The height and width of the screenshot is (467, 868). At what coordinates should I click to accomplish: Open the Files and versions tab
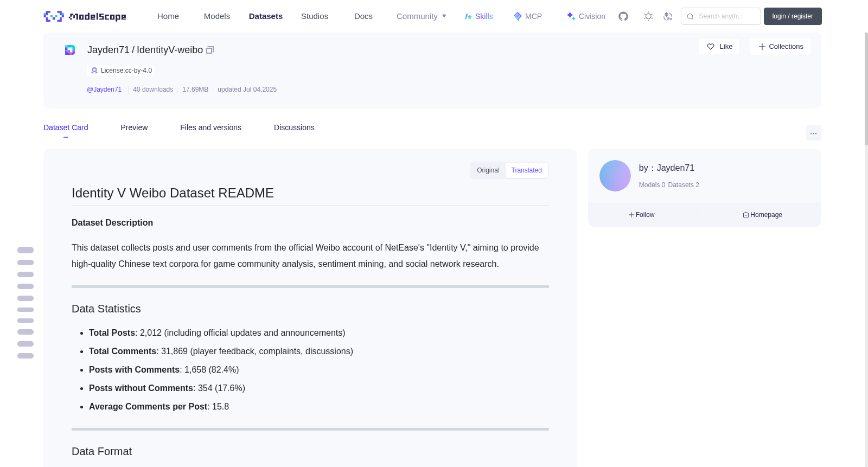210,127
